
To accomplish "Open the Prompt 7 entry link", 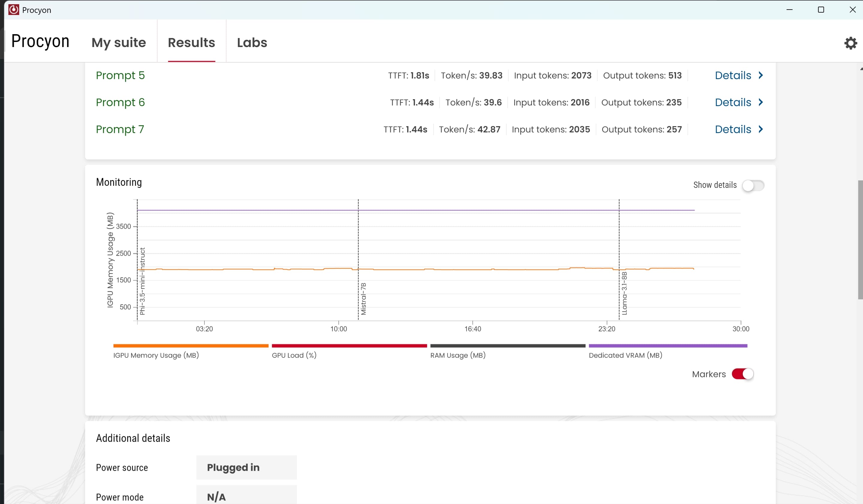I will tap(120, 129).
